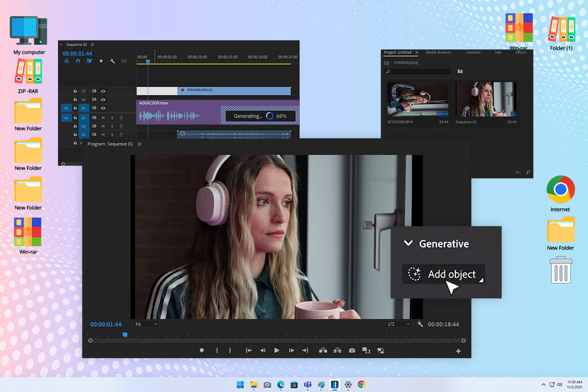This screenshot has height=392, width=588.
Task: Switch to Effects tab
Action: click(521, 52)
